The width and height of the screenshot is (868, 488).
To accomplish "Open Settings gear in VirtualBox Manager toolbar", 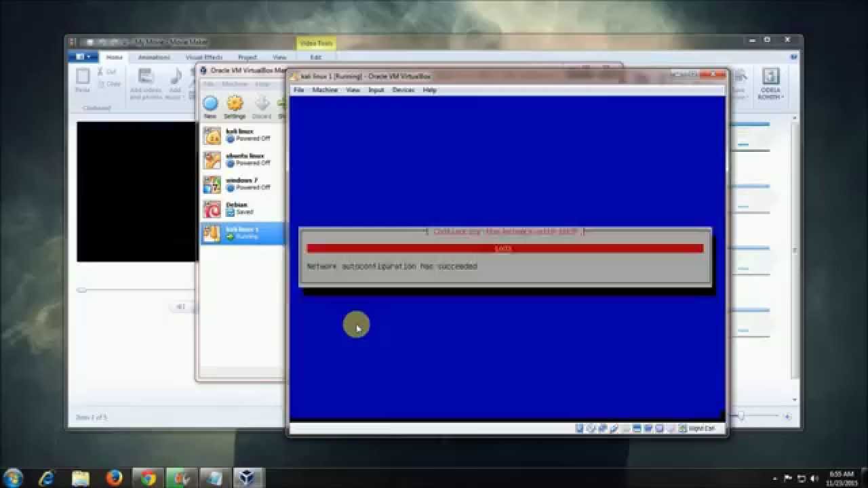I will coord(235,106).
